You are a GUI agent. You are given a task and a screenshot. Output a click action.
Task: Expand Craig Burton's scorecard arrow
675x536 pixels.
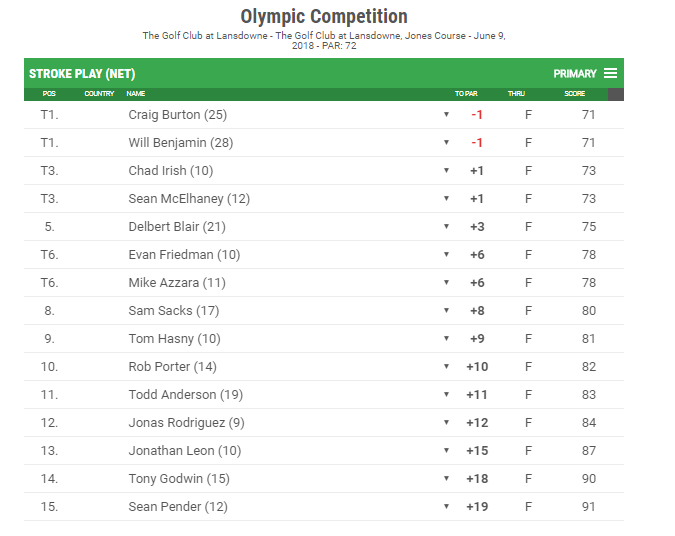[446, 115]
